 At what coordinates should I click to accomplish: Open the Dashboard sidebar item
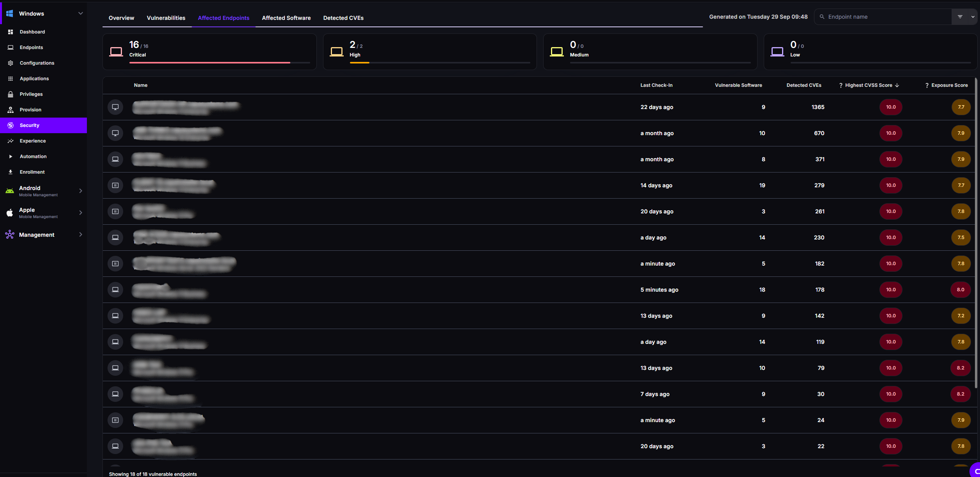(43, 32)
